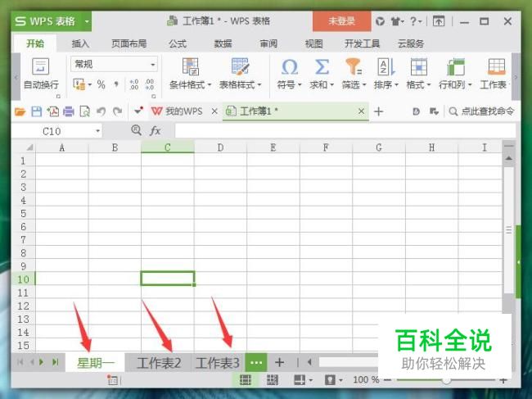Open the 开发工具 ribbon tab
This screenshot has height=399, width=532.
pyautogui.click(x=362, y=43)
